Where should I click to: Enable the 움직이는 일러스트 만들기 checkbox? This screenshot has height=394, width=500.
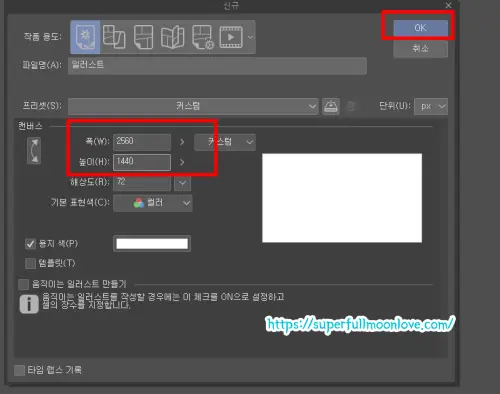pos(23,284)
